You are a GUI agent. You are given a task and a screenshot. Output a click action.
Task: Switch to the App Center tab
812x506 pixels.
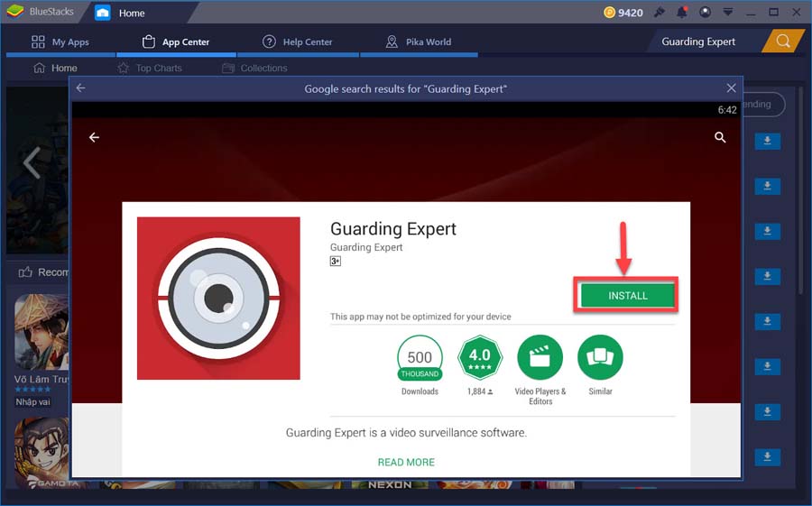tap(176, 42)
